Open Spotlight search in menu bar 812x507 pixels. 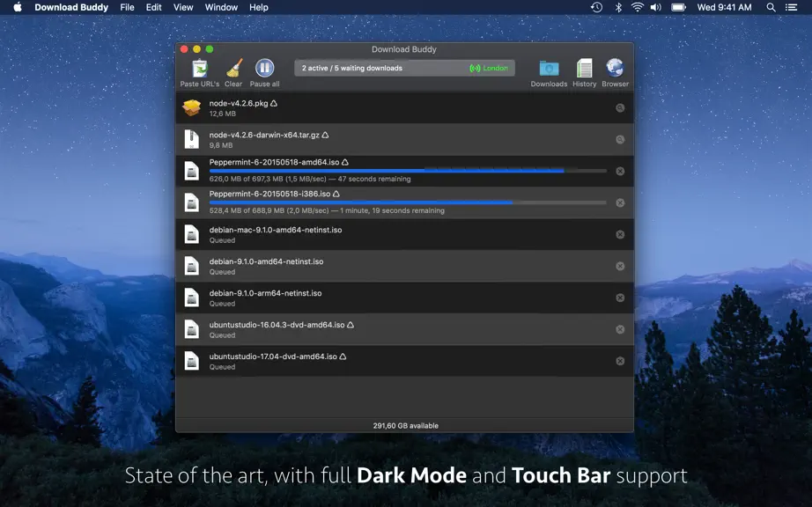771,7
